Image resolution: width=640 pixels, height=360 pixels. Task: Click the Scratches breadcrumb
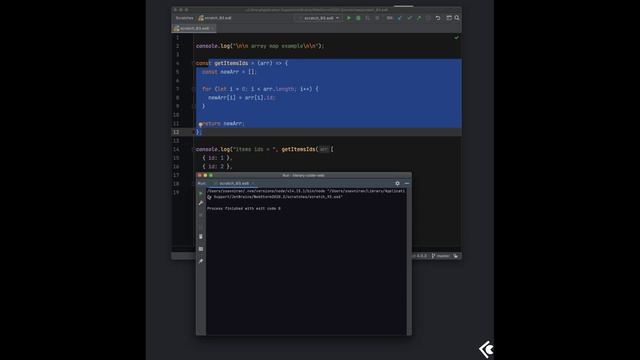click(184, 18)
